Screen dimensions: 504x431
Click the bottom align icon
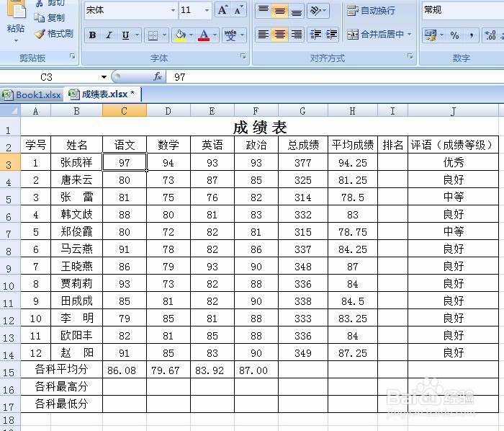pos(297,11)
